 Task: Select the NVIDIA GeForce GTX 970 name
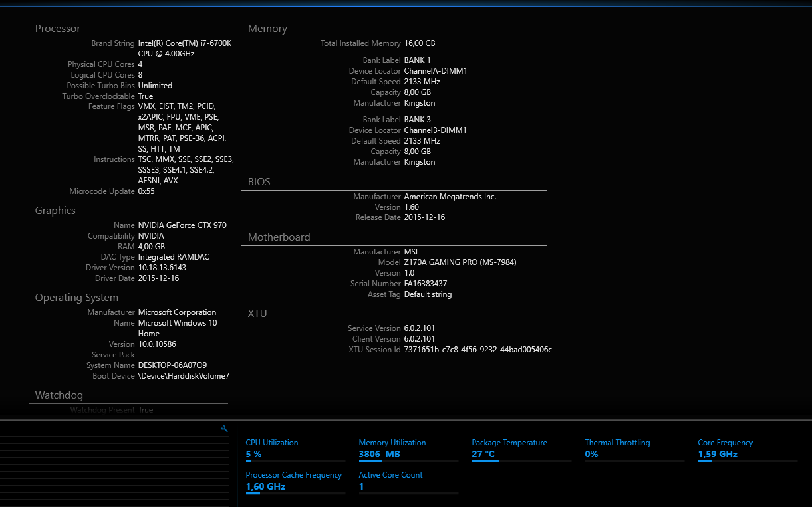pos(182,225)
